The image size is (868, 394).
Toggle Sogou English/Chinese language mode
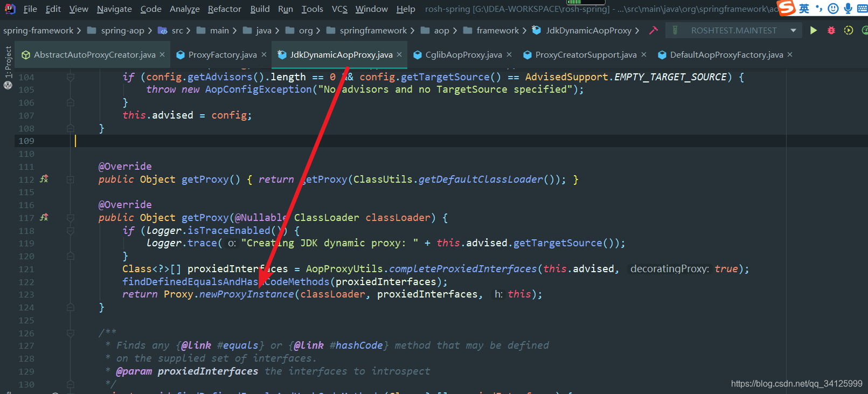tap(804, 9)
